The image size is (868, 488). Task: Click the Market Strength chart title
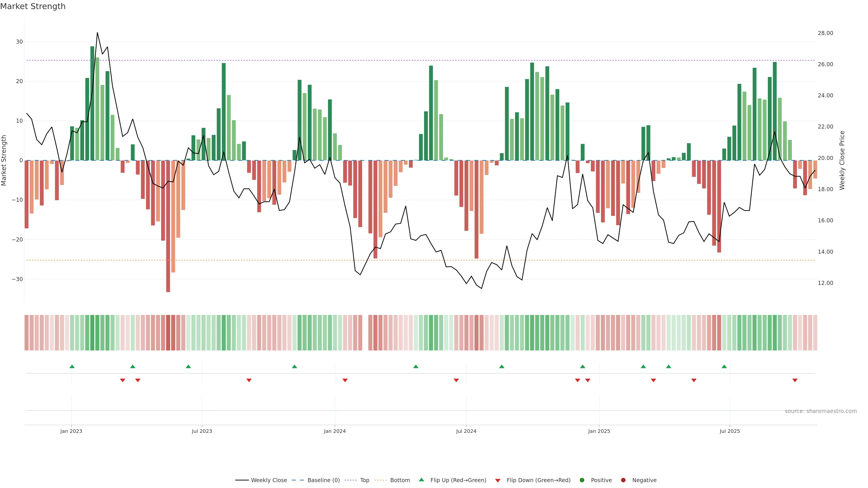click(x=33, y=6)
